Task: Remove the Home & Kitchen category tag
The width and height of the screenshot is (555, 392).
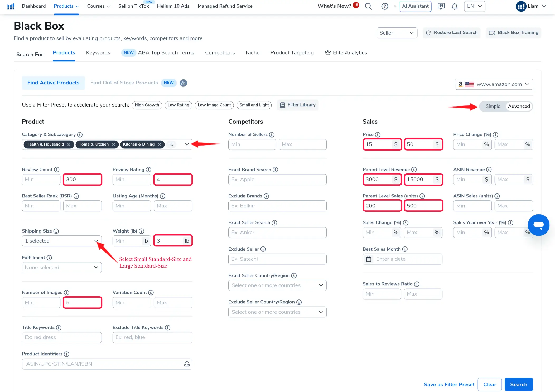Action: click(114, 144)
